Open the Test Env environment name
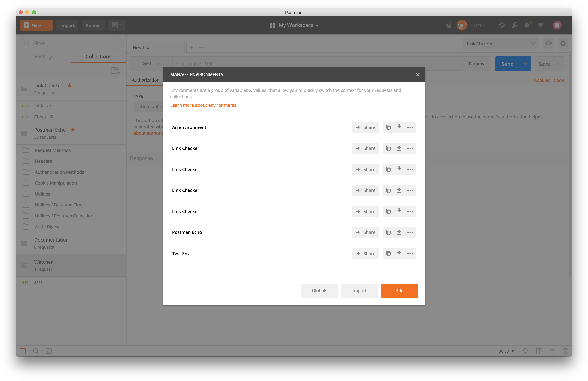Screen dimensions: 588x381 tap(181, 254)
